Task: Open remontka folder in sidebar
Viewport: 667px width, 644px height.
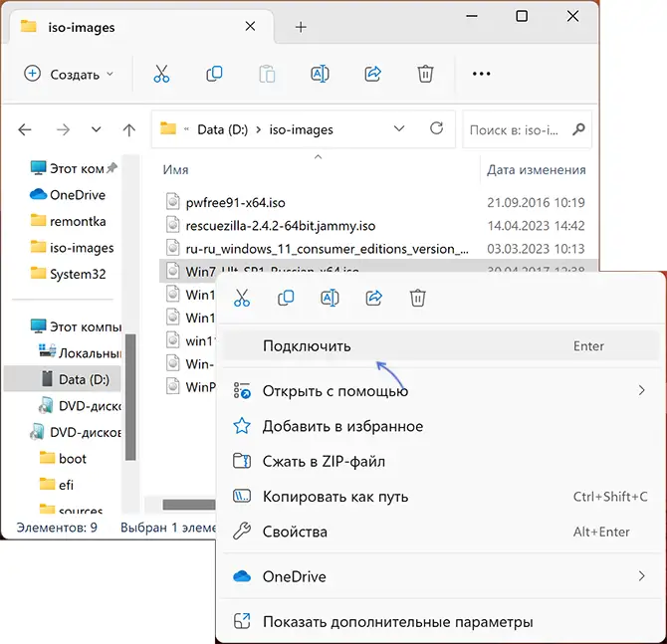Action: click(x=68, y=221)
